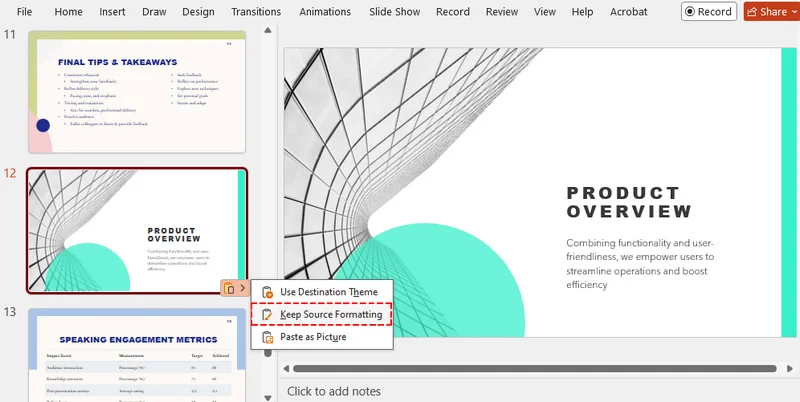The height and width of the screenshot is (402, 800).
Task: Open the View tab
Action: 545,11
